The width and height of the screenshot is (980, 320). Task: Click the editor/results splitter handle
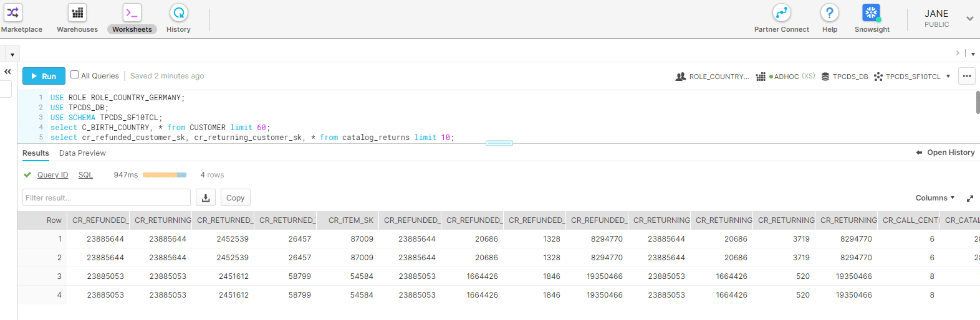tap(499, 143)
